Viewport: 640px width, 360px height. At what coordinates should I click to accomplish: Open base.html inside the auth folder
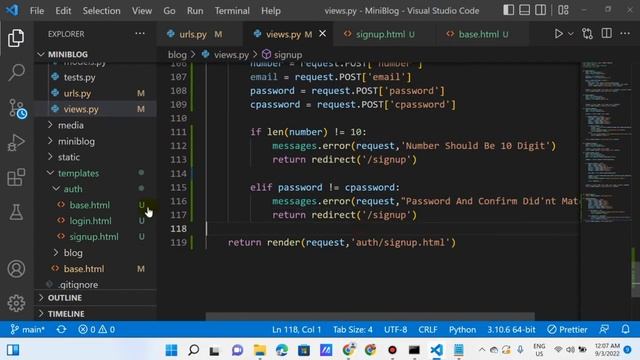96,205
